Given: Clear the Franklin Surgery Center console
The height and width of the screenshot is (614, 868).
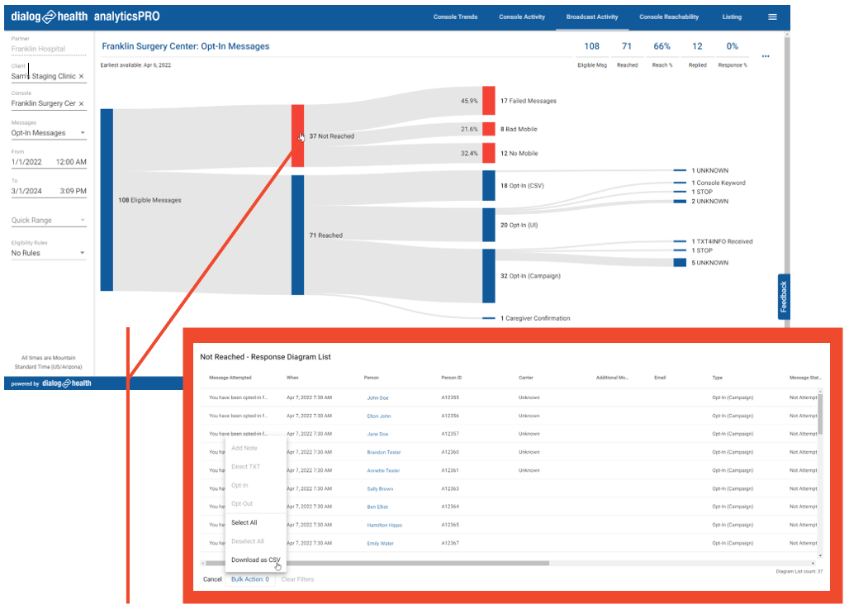Looking at the screenshot, I should coord(82,103).
